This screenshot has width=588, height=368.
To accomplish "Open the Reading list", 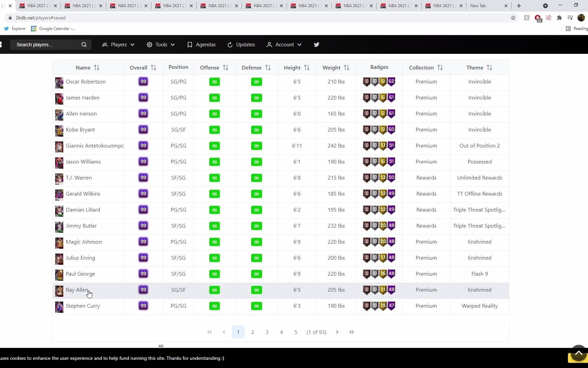I will [577, 29].
